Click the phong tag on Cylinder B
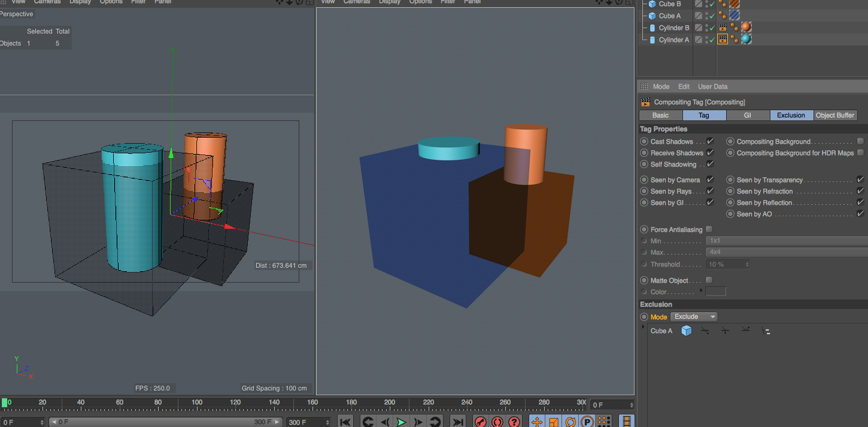Image resolution: width=868 pixels, height=427 pixels. click(x=735, y=28)
